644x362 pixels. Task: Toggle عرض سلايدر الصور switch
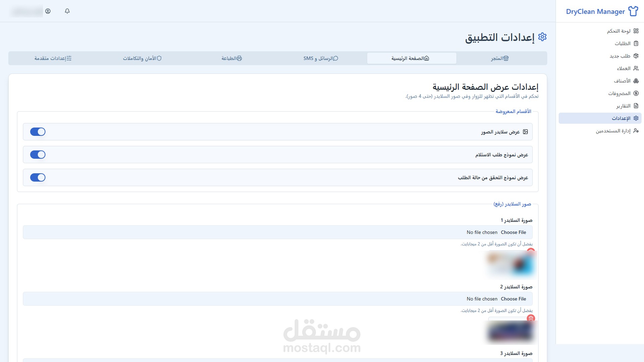click(x=38, y=132)
